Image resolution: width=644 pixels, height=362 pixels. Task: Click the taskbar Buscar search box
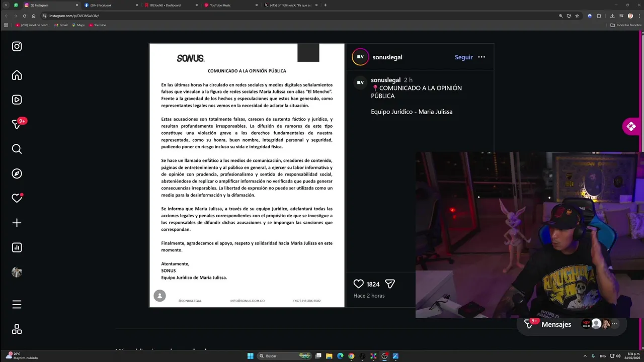284,356
